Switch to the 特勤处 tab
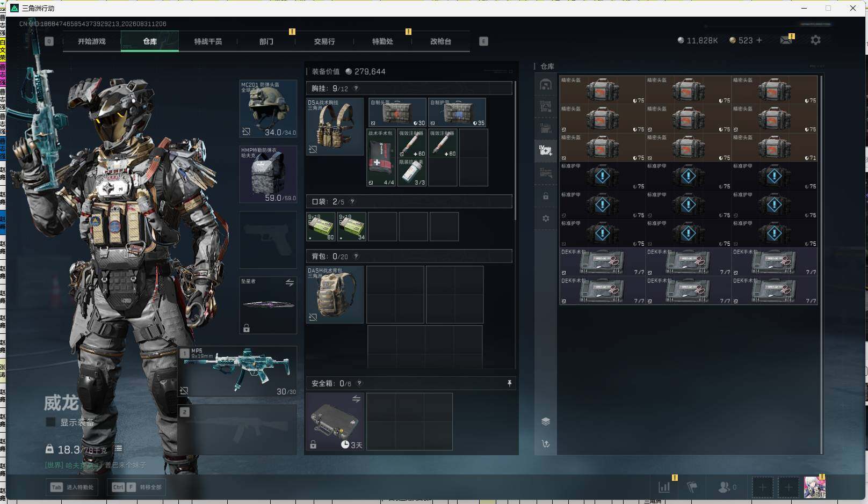 pyautogui.click(x=382, y=41)
